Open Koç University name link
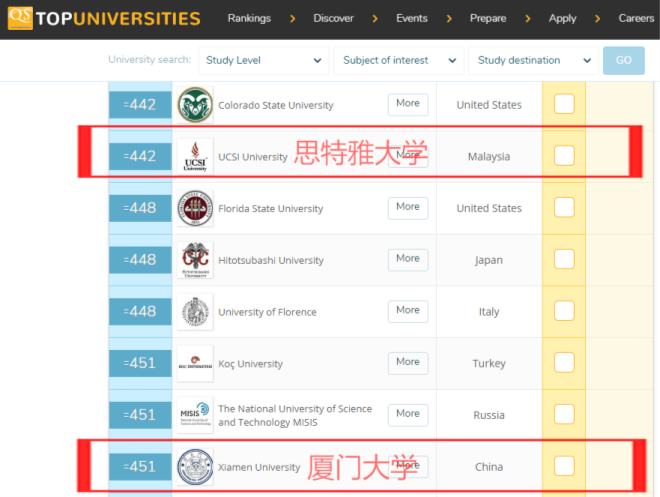 pyautogui.click(x=250, y=364)
